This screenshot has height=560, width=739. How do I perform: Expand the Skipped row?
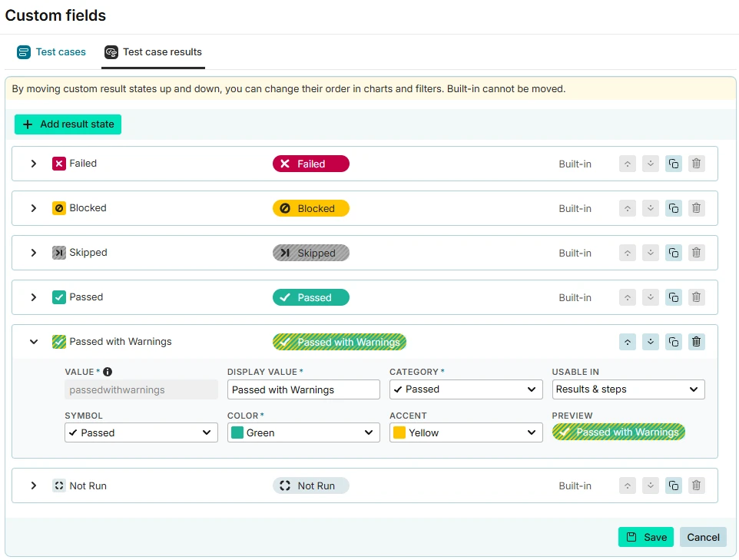(x=34, y=253)
